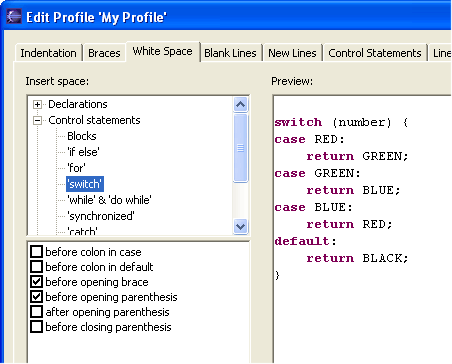Click 'default:' line in preview
The image size is (452, 364).
point(305,241)
